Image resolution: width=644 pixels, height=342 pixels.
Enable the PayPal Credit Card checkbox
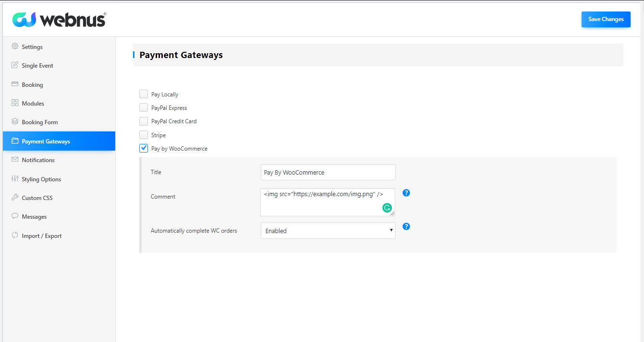tap(144, 121)
